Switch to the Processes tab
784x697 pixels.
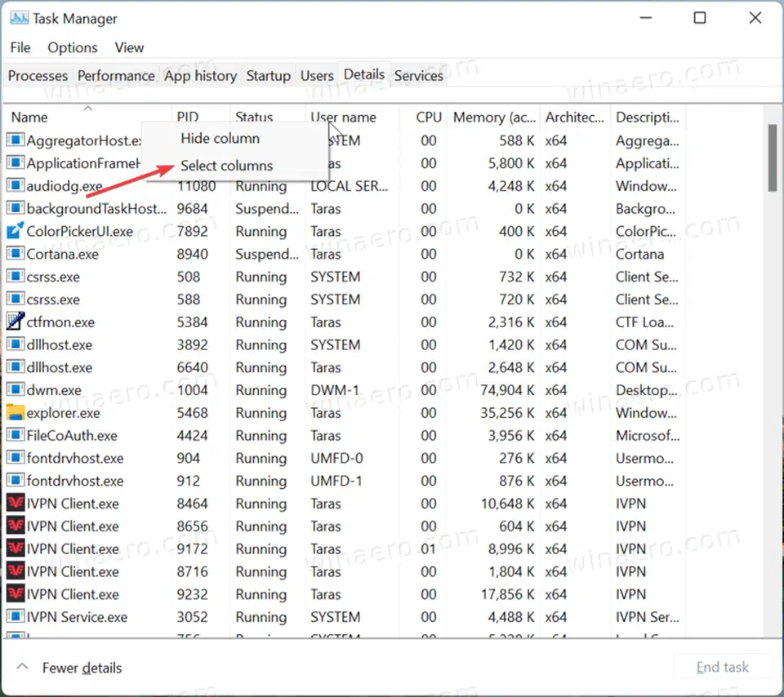[38, 76]
